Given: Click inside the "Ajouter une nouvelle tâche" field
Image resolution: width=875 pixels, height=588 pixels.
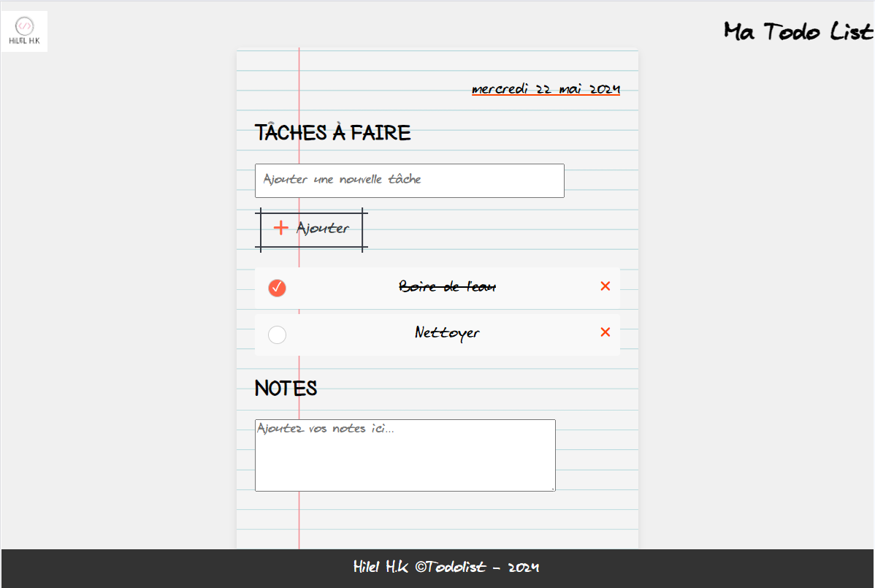Looking at the screenshot, I should pos(409,180).
